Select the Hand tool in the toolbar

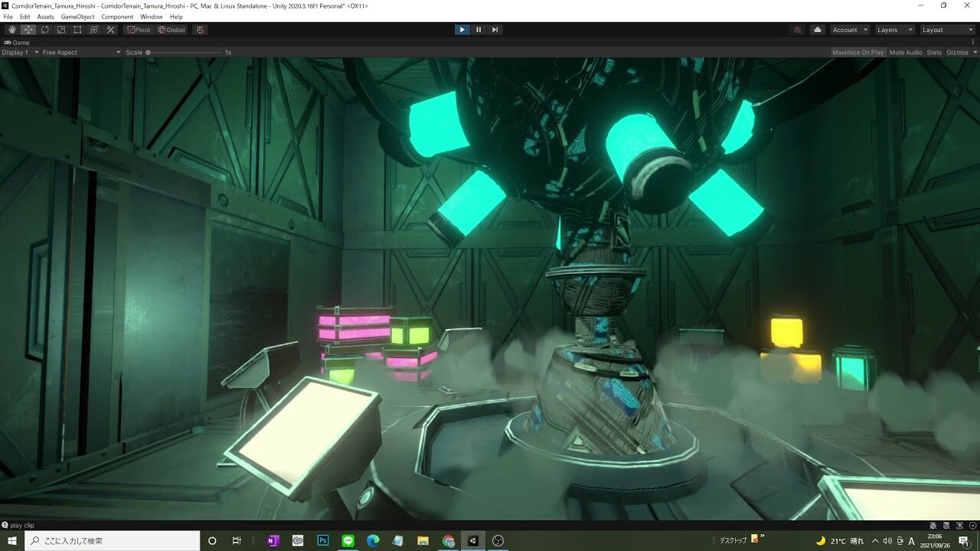point(11,29)
